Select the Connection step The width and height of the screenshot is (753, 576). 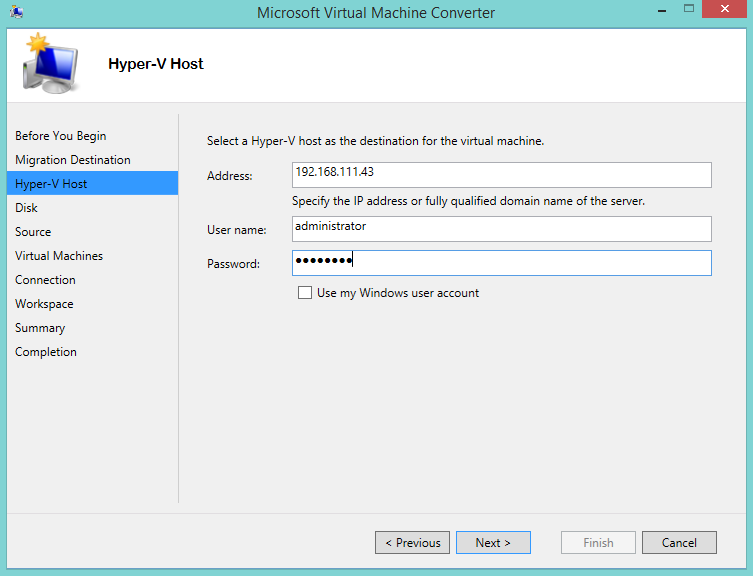45,280
